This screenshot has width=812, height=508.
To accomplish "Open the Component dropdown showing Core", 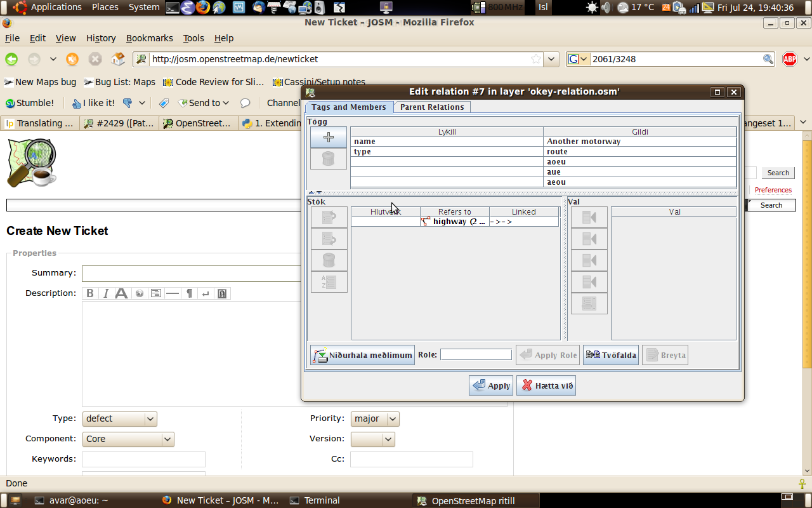I will 128,439.
